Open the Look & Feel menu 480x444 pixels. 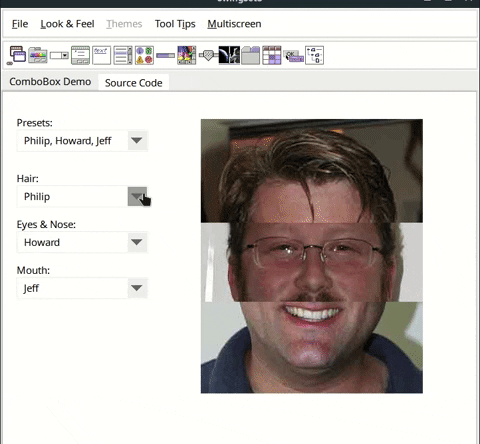click(x=67, y=24)
